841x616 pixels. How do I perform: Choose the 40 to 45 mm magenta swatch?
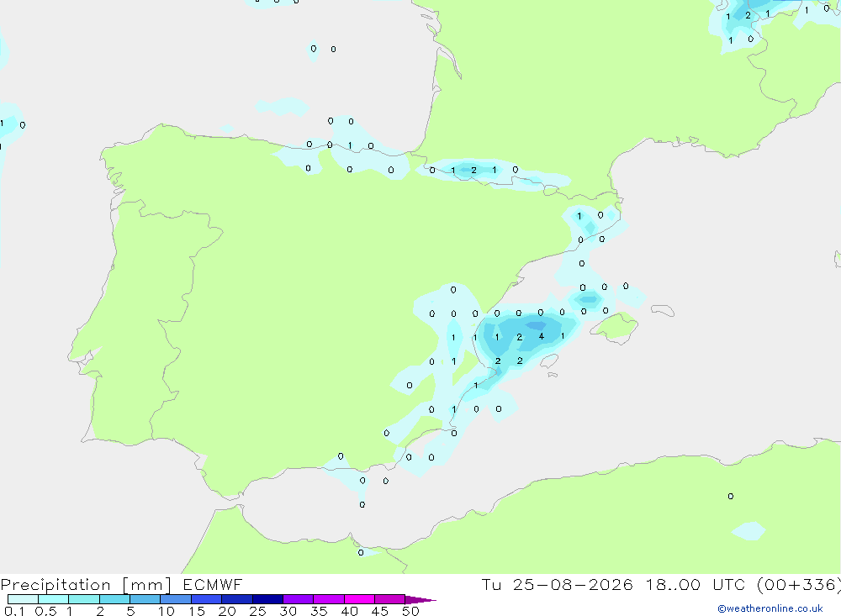coord(359,599)
